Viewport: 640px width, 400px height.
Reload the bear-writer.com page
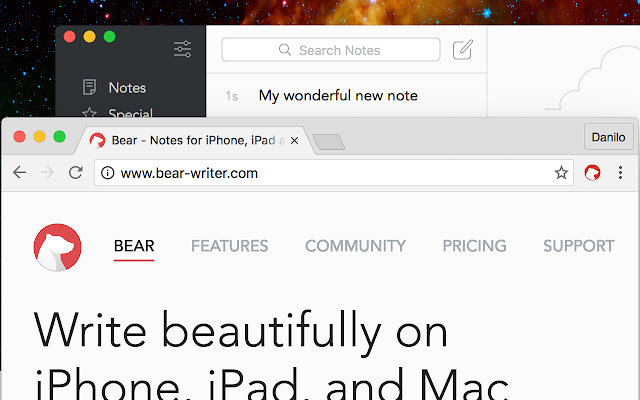click(x=76, y=173)
